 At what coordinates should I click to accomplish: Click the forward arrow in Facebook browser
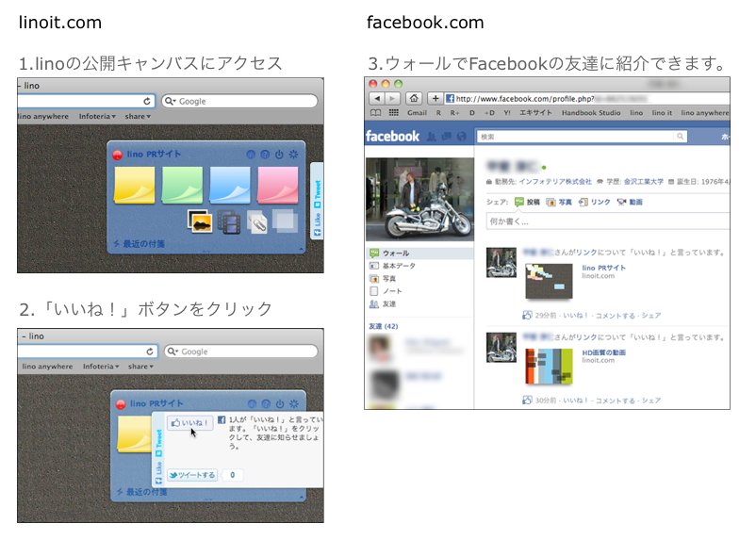392,99
